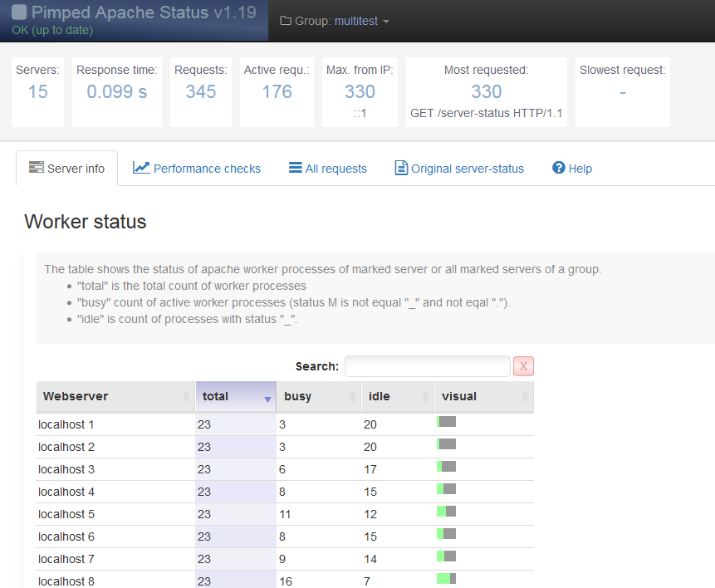Open the Performance checks tab

[x=197, y=169]
